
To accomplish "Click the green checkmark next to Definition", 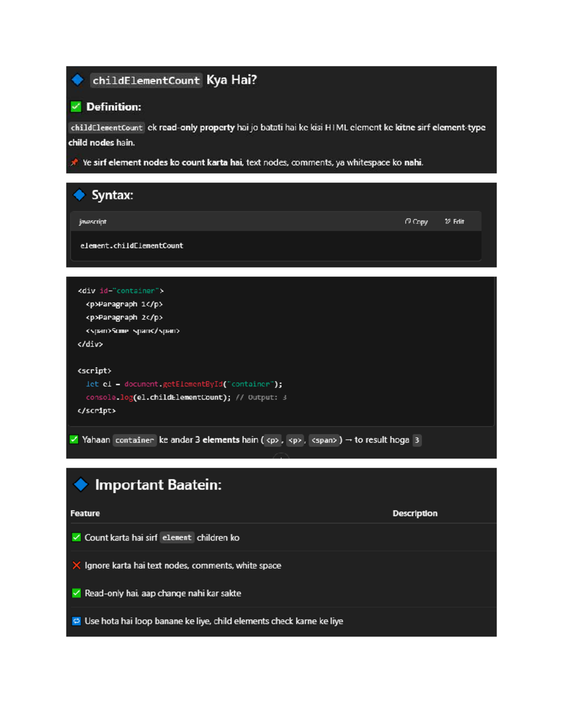I will point(76,107).
